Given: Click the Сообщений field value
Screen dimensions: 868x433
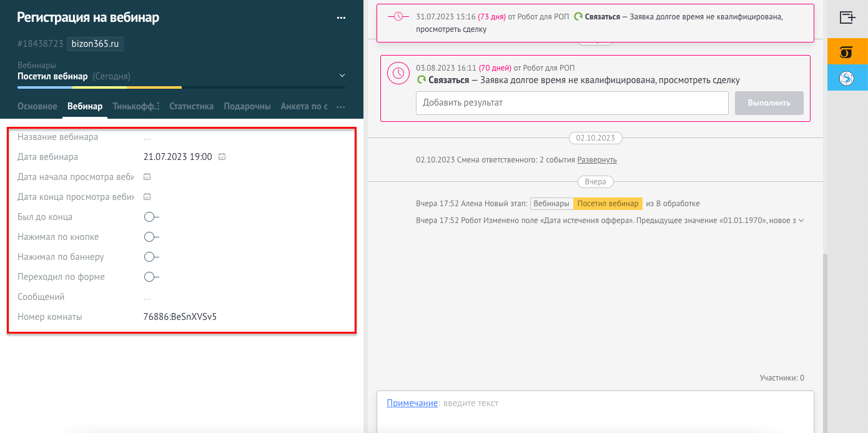Looking at the screenshot, I should [x=147, y=297].
